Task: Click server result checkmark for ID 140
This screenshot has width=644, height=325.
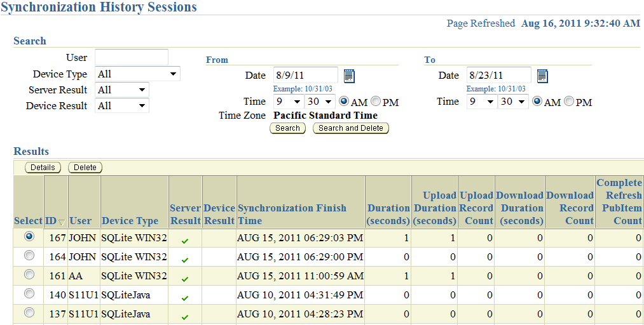Action: [x=185, y=298]
